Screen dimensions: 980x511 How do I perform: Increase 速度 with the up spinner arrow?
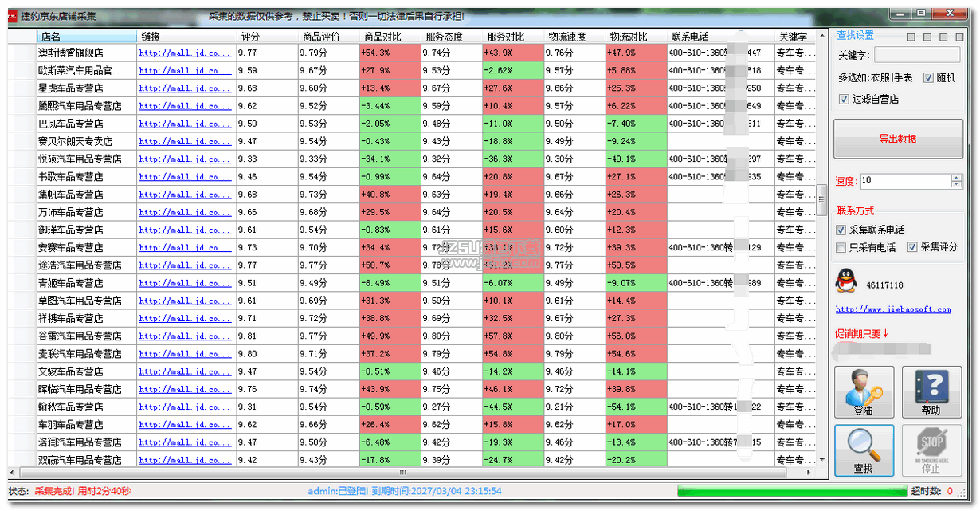coord(957,177)
